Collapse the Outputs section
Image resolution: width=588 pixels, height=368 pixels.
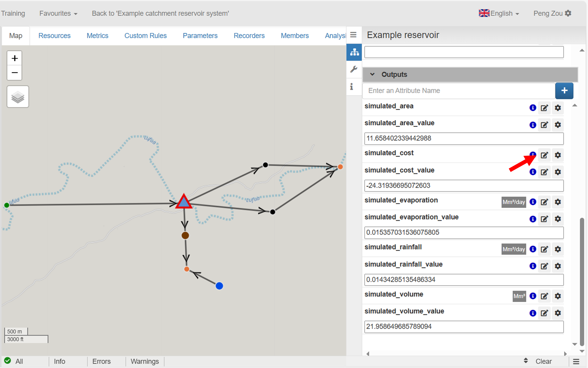click(x=372, y=75)
